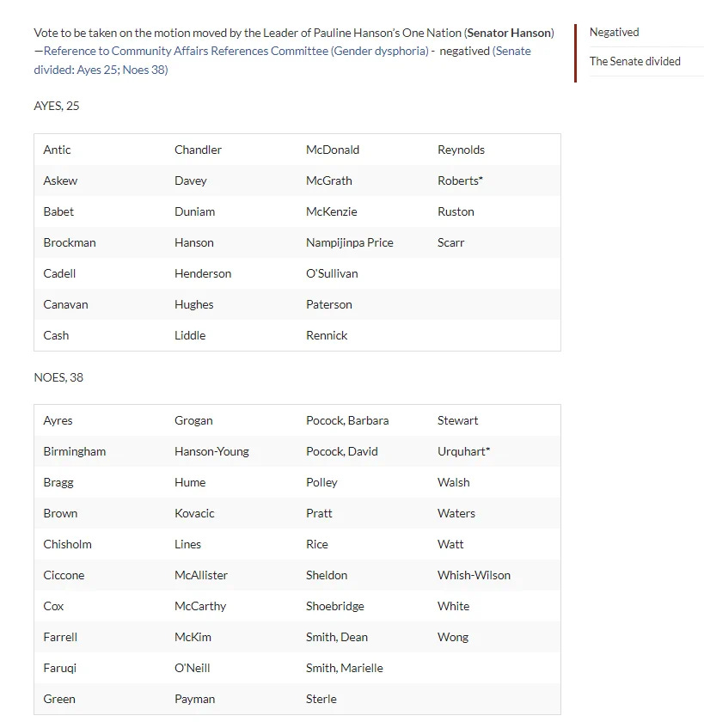704x728 pixels.
Task: Select 'Pocock, David' in the Noes table
Action: click(342, 452)
